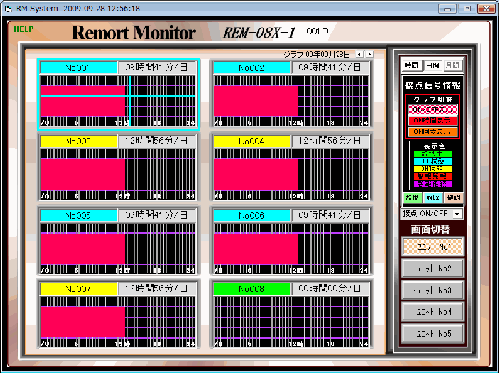Switch screen to Unit No2
The image size is (499, 373).
click(x=433, y=268)
